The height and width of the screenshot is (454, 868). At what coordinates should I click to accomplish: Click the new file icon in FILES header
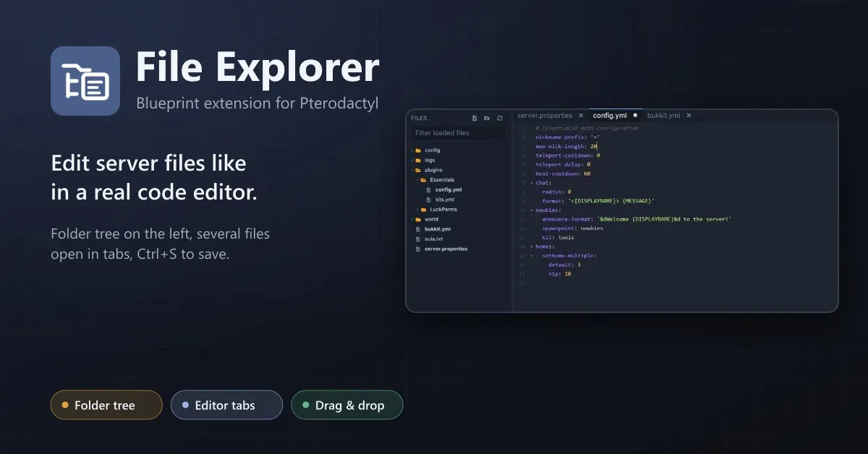(x=475, y=118)
